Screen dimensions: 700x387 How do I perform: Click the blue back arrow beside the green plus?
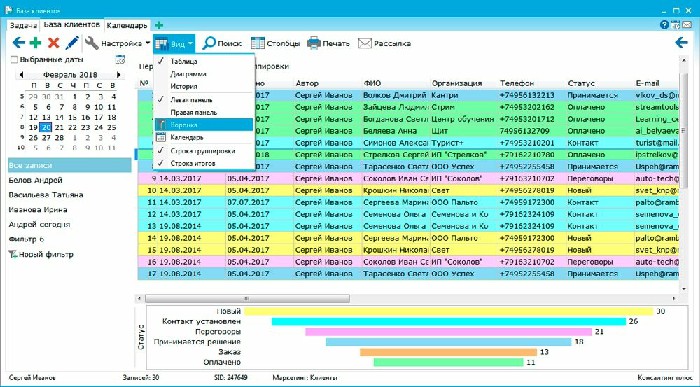click(x=18, y=43)
